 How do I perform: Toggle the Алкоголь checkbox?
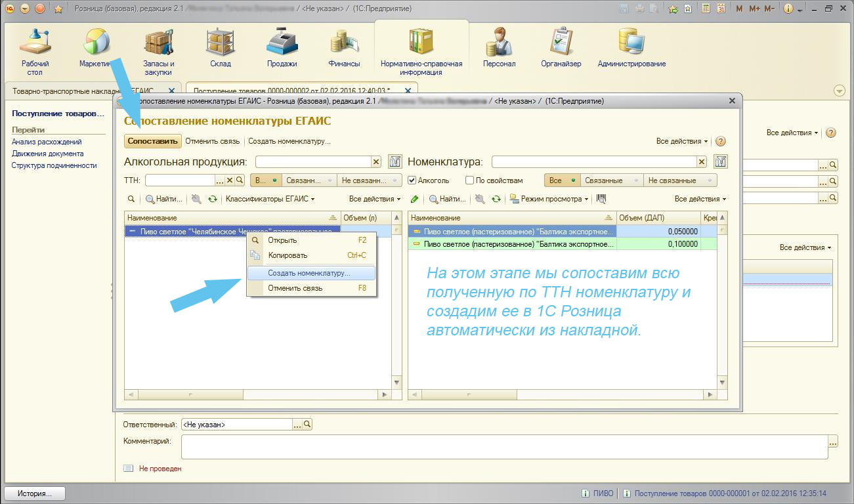[x=412, y=180]
